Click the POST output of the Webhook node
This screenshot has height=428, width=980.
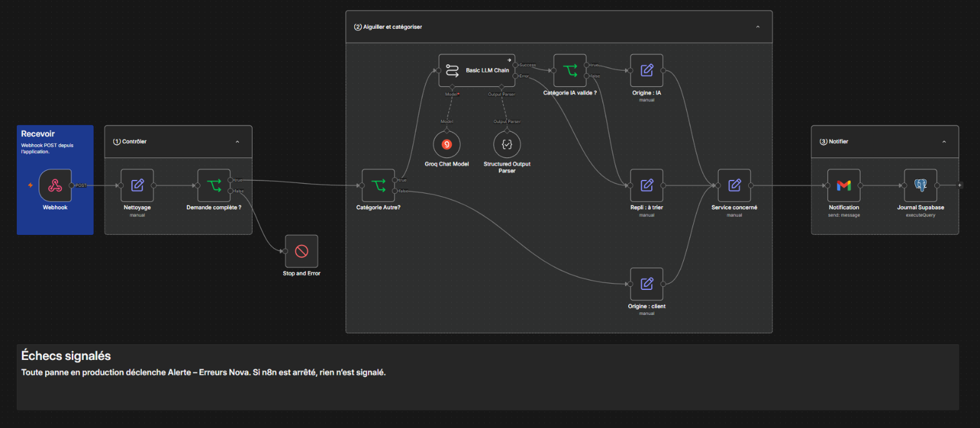(x=72, y=186)
